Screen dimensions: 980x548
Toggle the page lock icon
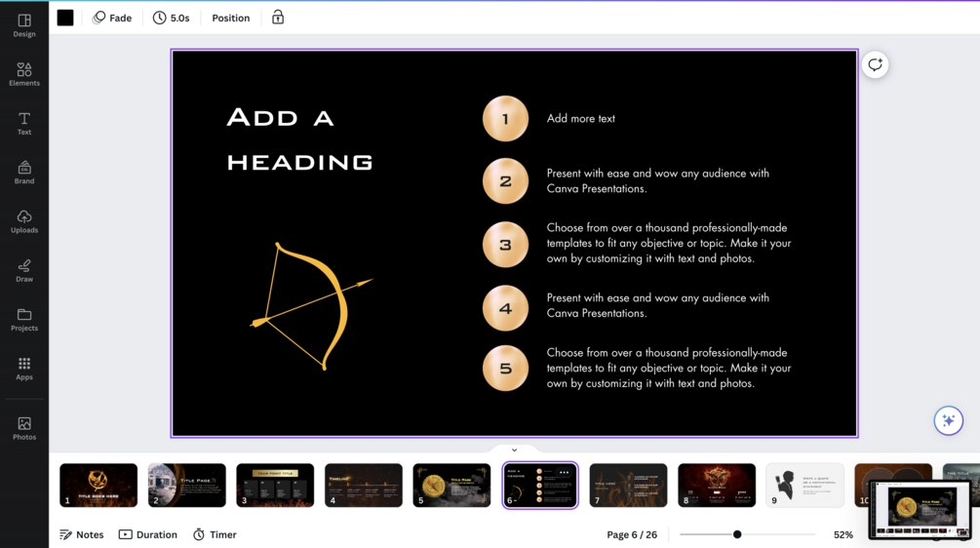click(278, 18)
